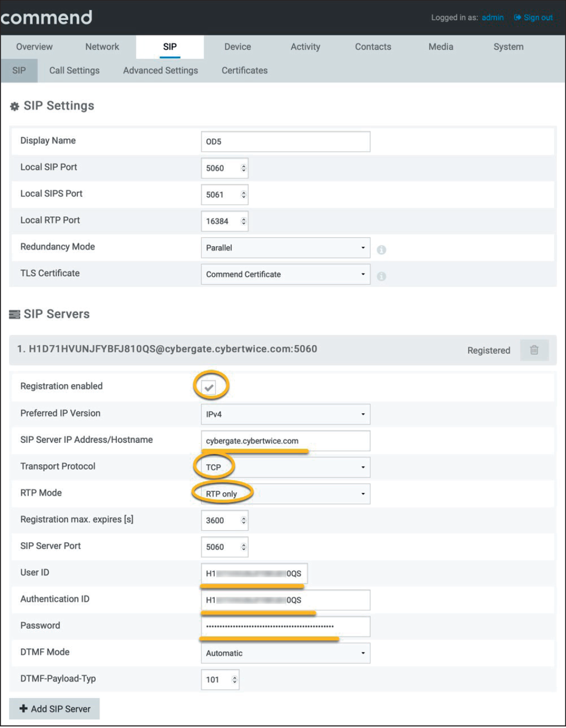
Task: Click the admin user link
Action: (x=492, y=18)
